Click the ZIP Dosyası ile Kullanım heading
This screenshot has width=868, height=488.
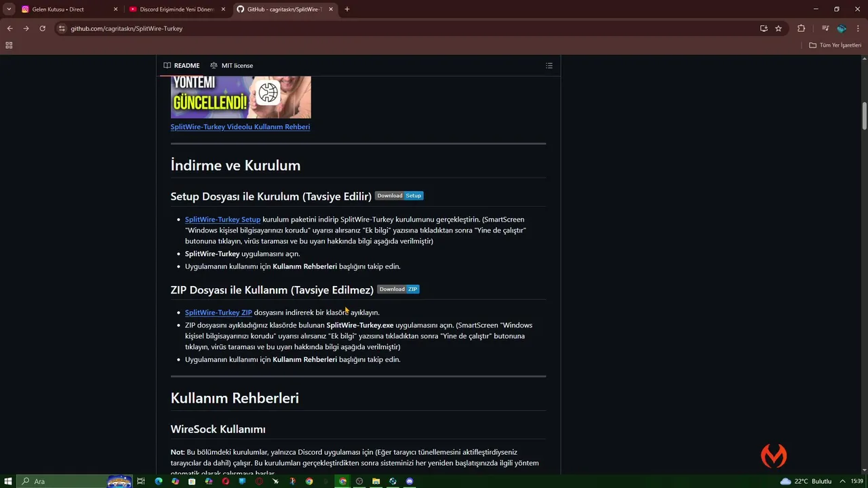(x=272, y=290)
